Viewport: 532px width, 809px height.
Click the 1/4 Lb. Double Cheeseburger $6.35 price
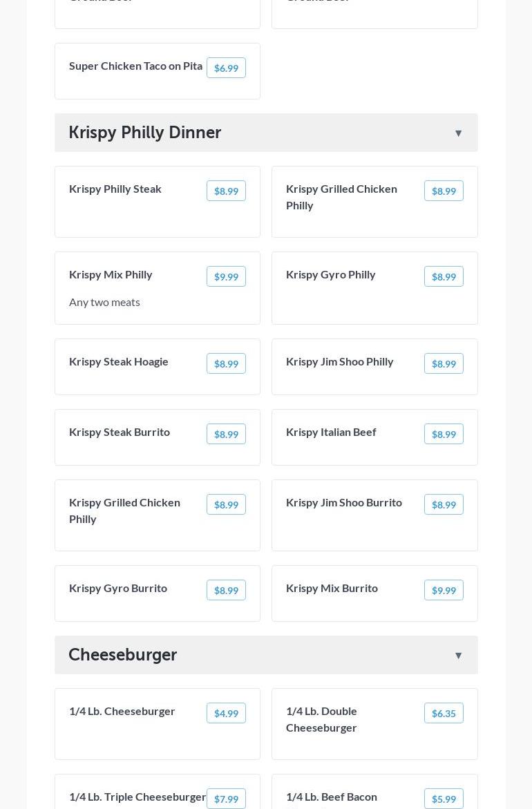pyautogui.click(x=444, y=714)
